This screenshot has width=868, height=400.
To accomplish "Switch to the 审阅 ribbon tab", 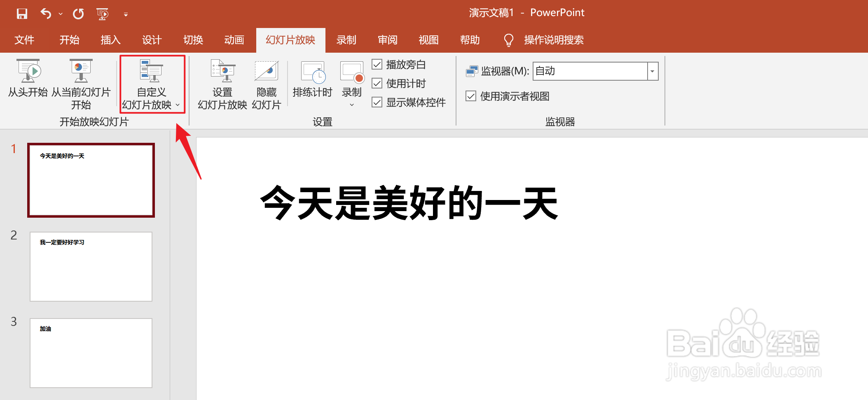I will (388, 40).
